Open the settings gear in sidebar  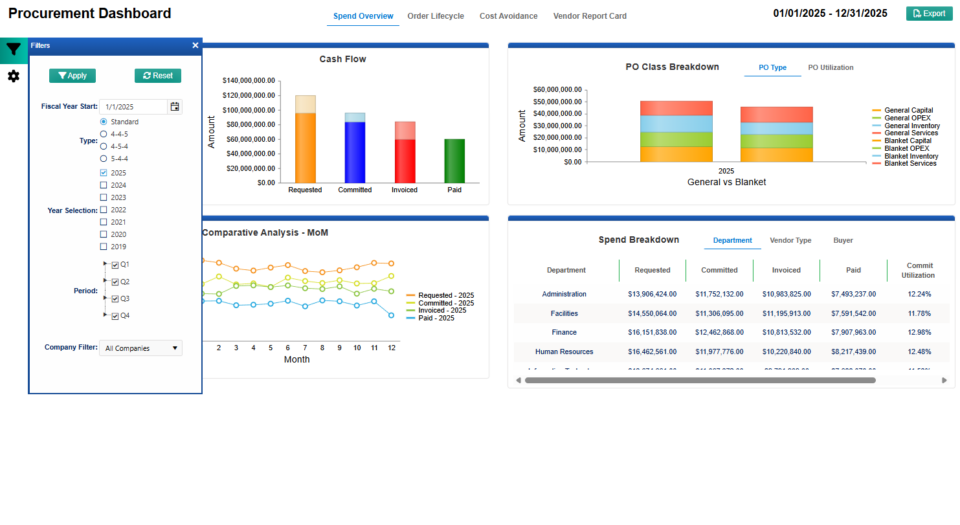[13, 76]
